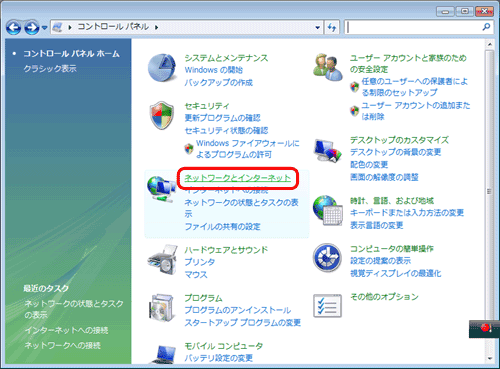Open コンピュータの簡単操作 heading link
This screenshot has height=369, width=500.
tap(392, 249)
